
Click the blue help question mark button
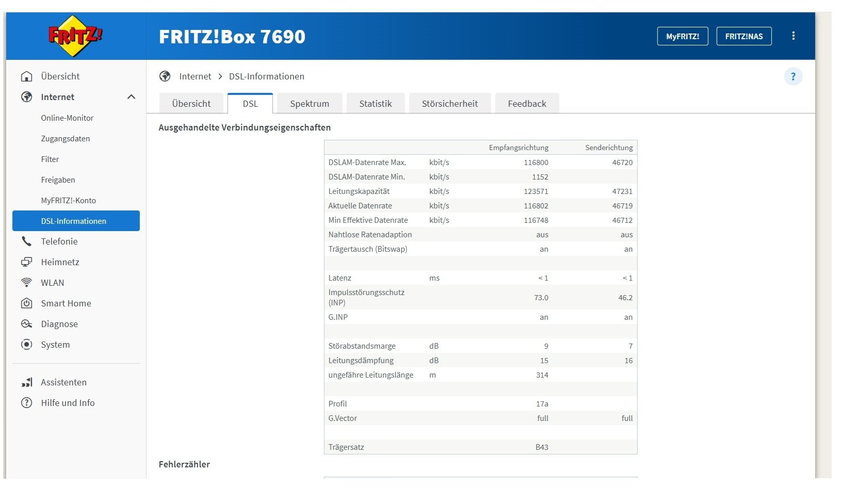[x=793, y=76]
